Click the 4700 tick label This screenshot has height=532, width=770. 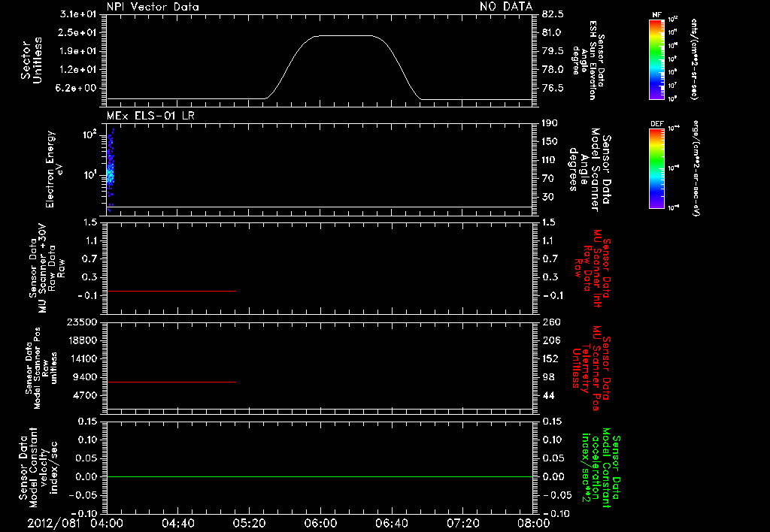(x=85, y=395)
